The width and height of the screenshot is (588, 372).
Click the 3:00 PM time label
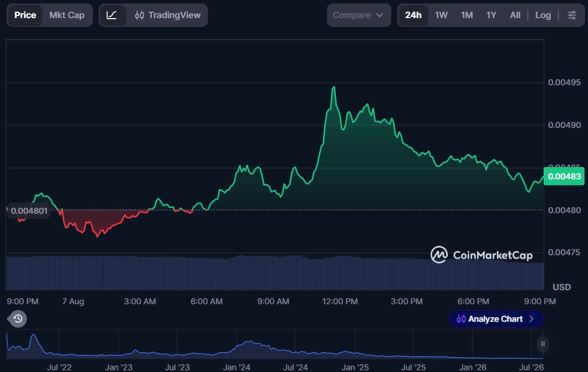pyautogui.click(x=406, y=301)
